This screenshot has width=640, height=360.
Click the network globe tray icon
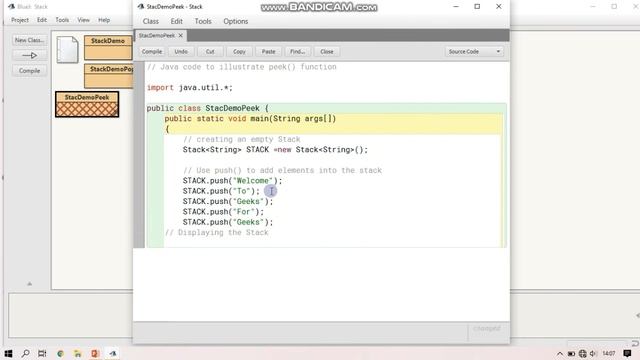(x=582, y=354)
